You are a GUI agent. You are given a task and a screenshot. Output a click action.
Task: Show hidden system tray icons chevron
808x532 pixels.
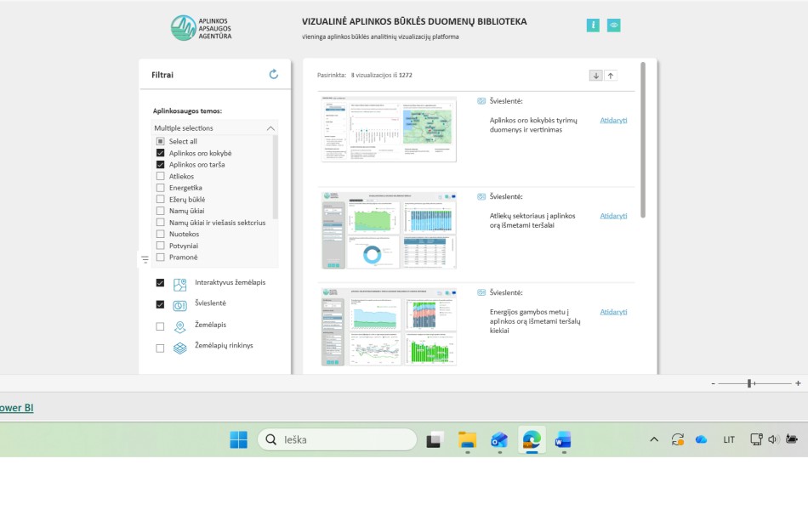[x=653, y=439]
